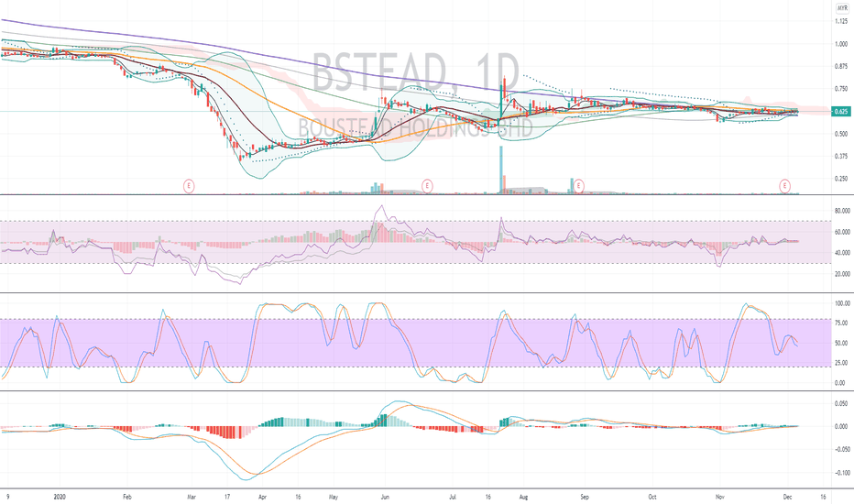
Task: Click the 0.050 MACD scale label
Action: click(841, 403)
